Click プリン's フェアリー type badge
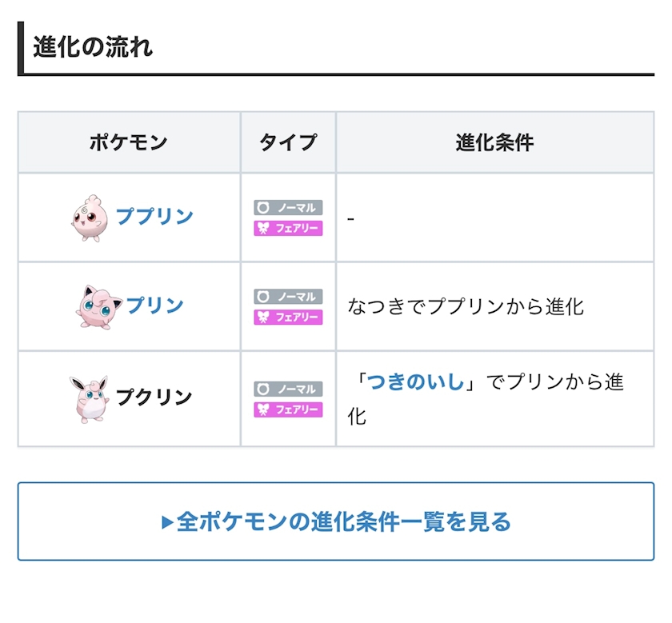The height and width of the screenshot is (623, 672). (x=288, y=317)
